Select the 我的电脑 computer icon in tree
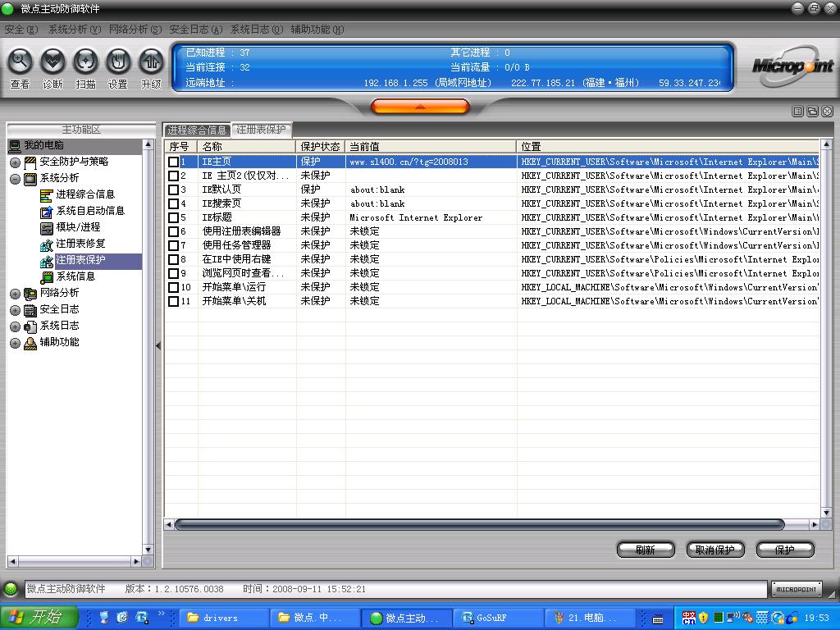The image size is (840, 630). pos(15,145)
